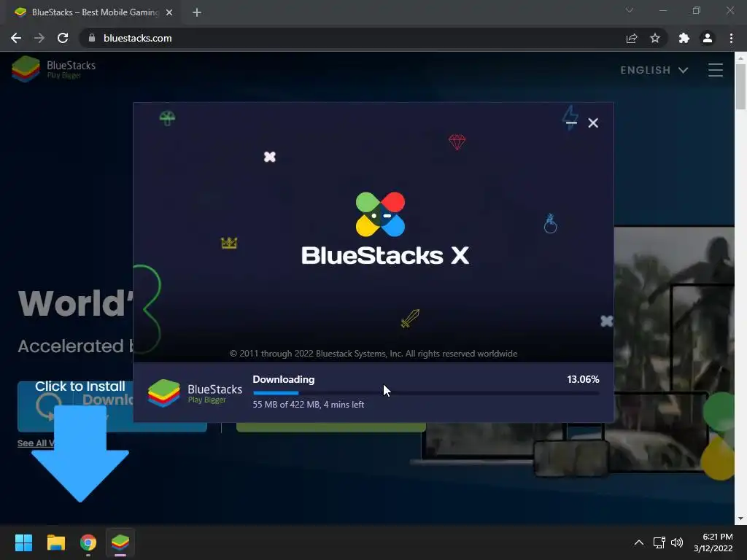Click the scrollbar down arrow
The height and width of the screenshot is (560, 747).
point(740,518)
